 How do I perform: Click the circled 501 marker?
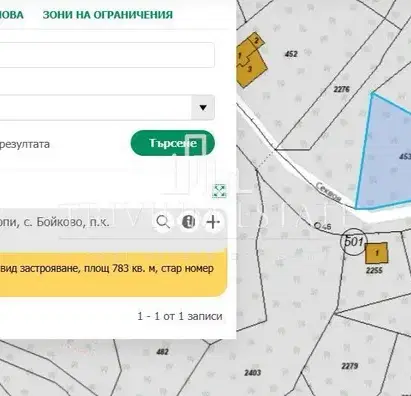(354, 241)
